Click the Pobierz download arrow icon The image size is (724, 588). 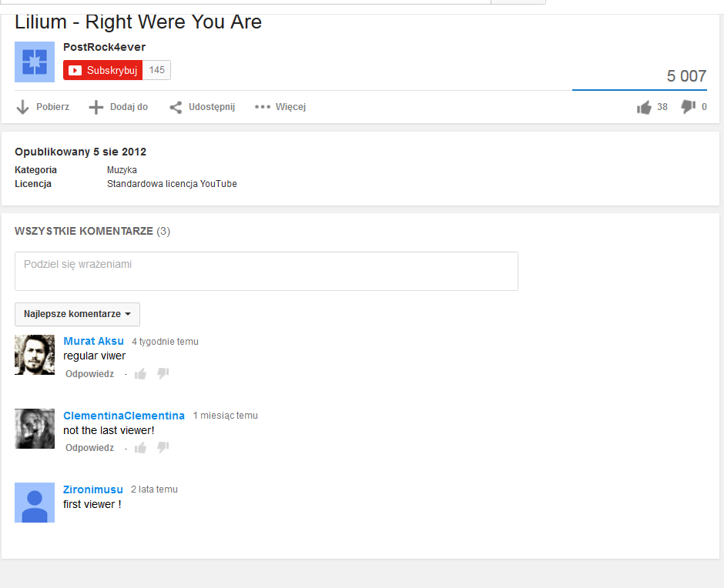pyautogui.click(x=22, y=107)
